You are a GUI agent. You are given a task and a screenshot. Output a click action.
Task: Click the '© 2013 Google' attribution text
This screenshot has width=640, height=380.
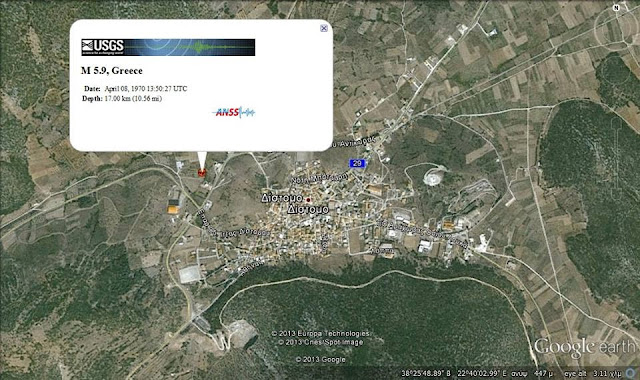pyautogui.click(x=320, y=360)
